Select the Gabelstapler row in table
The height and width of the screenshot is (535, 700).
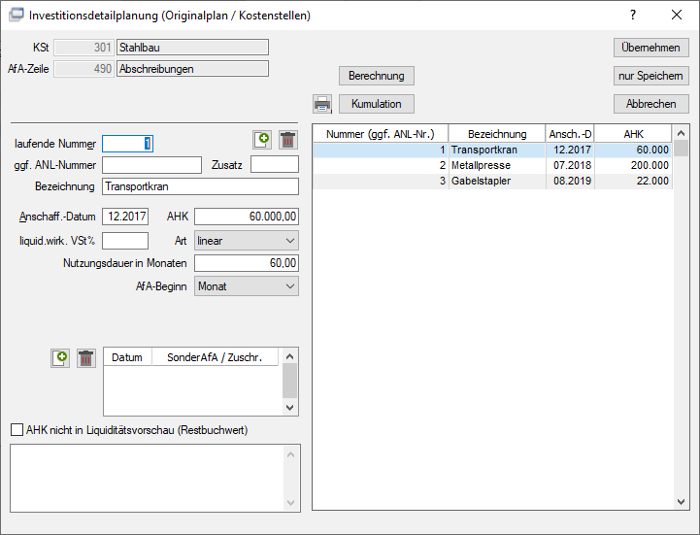pos(492,181)
